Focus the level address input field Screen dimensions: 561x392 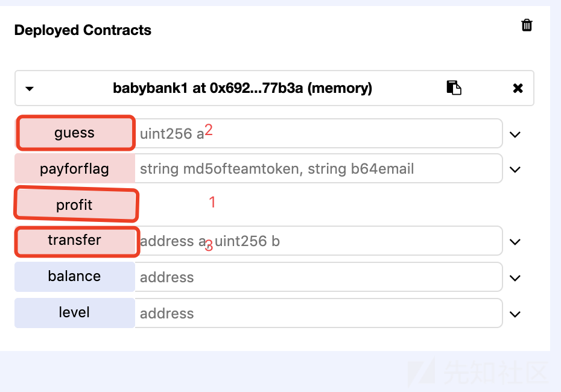click(x=319, y=312)
